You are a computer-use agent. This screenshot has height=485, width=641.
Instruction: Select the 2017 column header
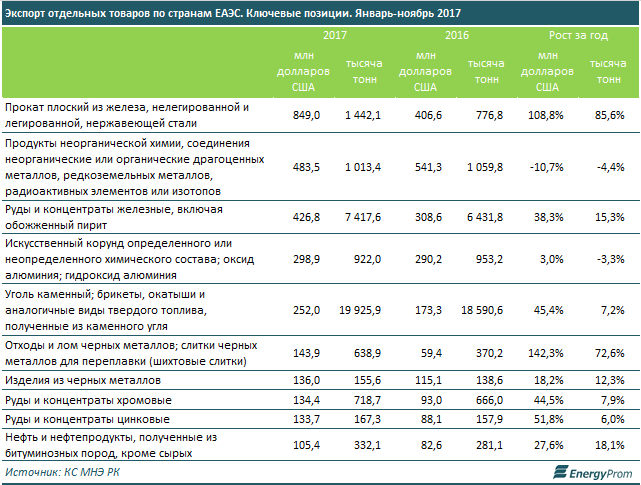tap(334, 35)
